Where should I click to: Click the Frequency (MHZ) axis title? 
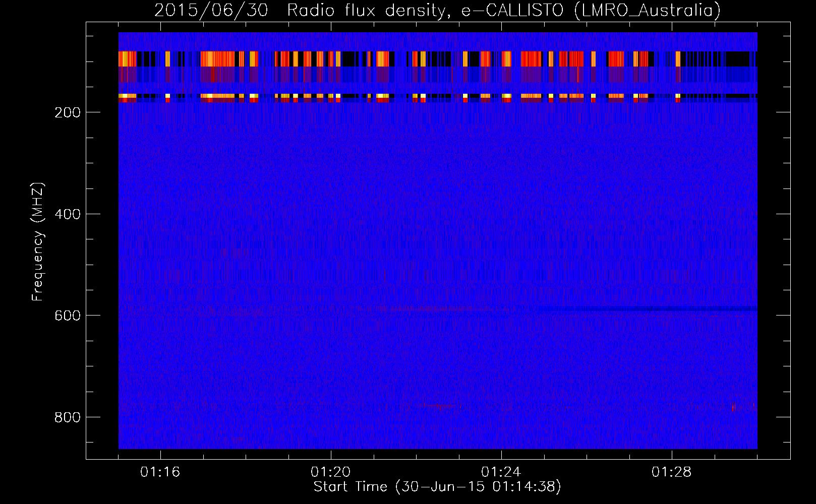(38, 241)
